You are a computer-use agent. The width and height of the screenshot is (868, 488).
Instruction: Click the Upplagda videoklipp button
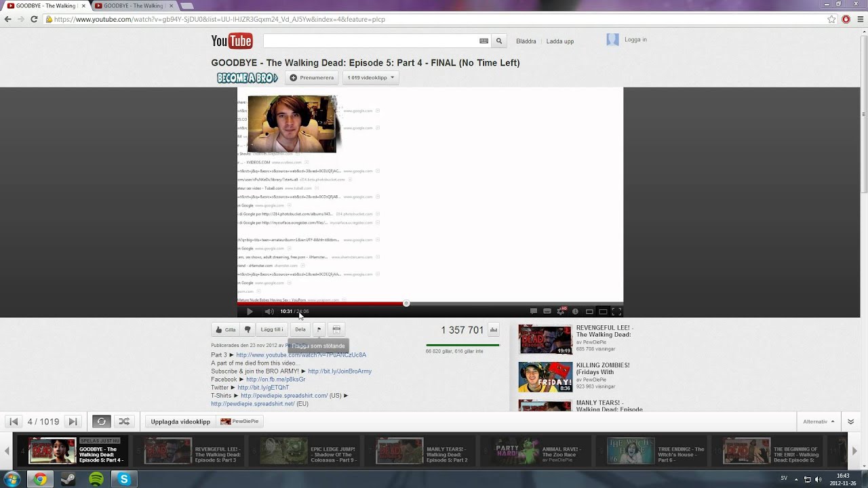(x=180, y=422)
